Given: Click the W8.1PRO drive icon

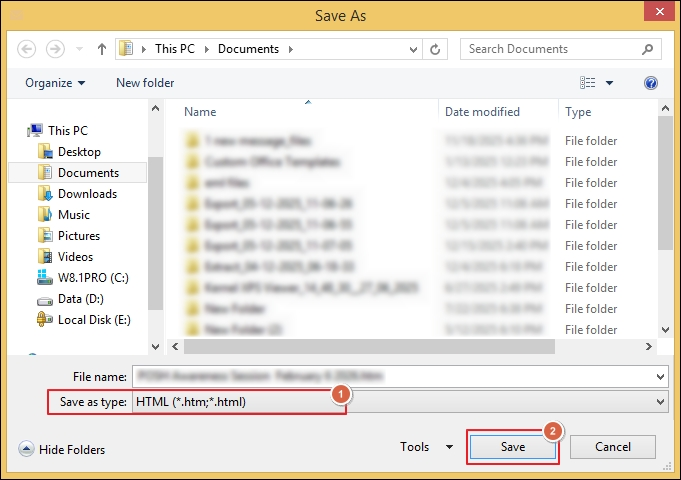Looking at the screenshot, I should click(x=45, y=277).
